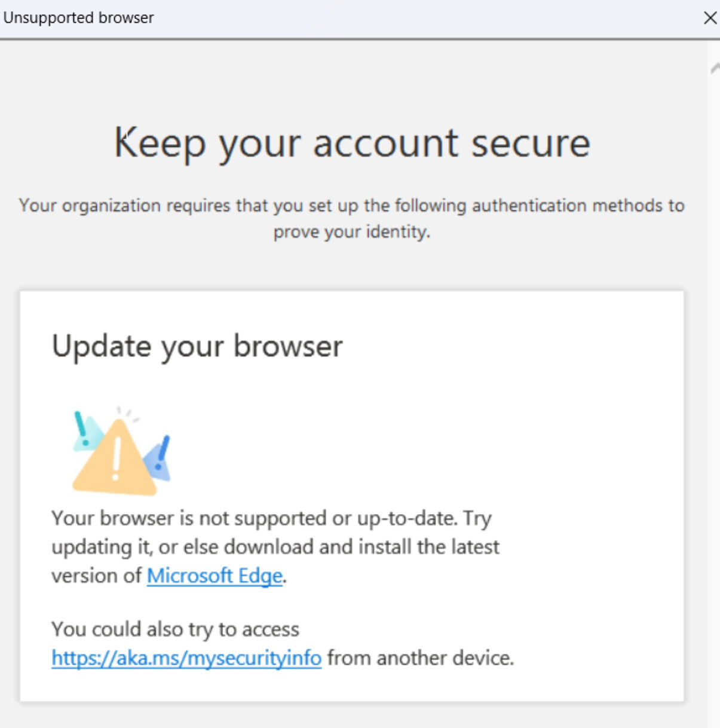Click the 'Unsupported browser' window title
720x728 pixels.
click(78, 18)
